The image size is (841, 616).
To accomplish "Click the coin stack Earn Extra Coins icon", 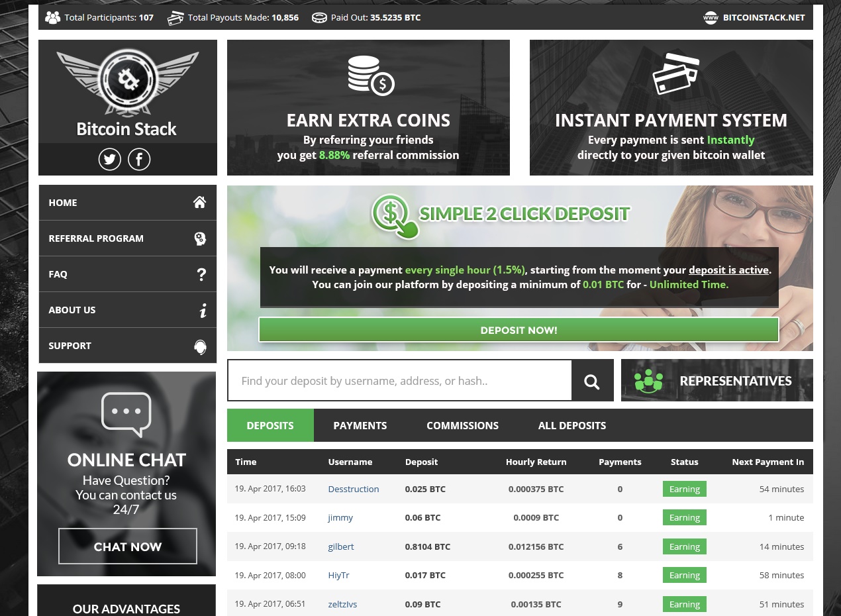I will [370, 75].
